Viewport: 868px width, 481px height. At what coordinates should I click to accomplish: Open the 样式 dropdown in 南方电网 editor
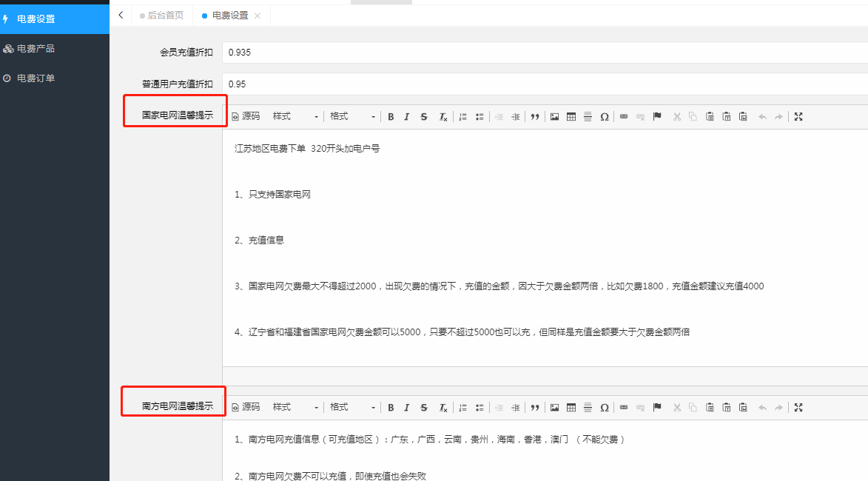click(x=295, y=407)
